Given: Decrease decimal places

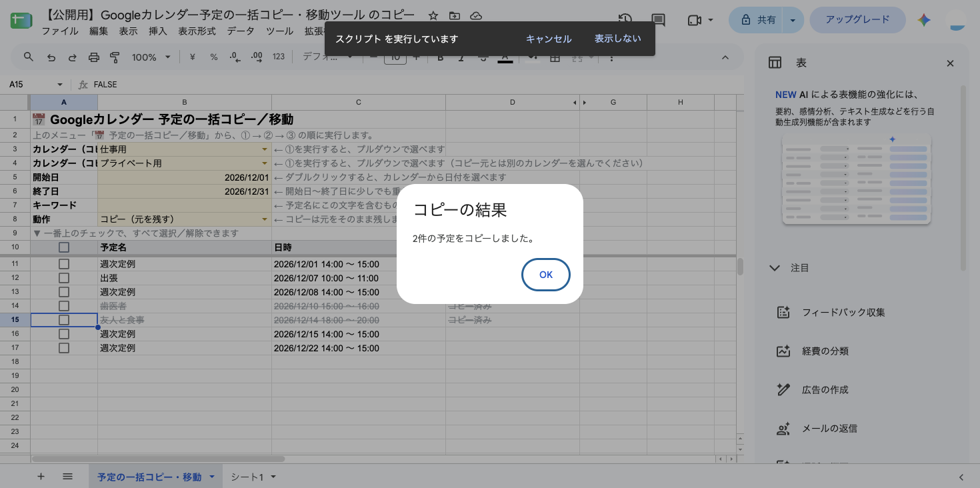Looking at the screenshot, I should [x=235, y=57].
